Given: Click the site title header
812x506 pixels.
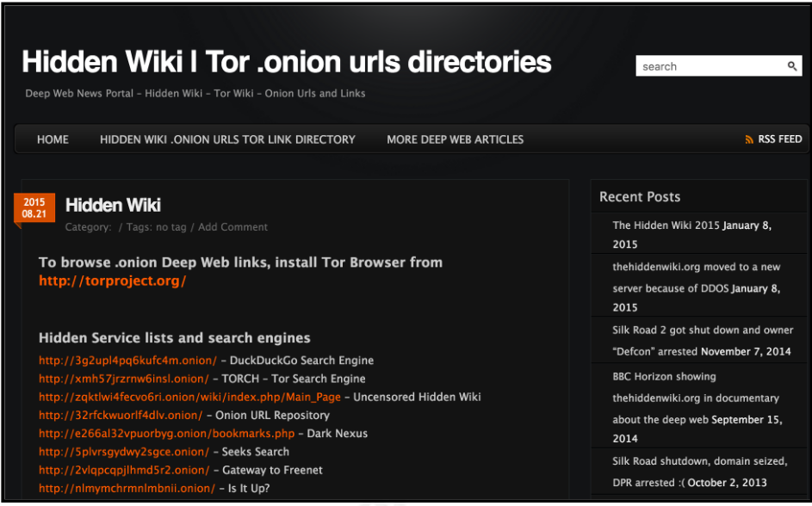Looking at the screenshot, I should click(286, 62).
